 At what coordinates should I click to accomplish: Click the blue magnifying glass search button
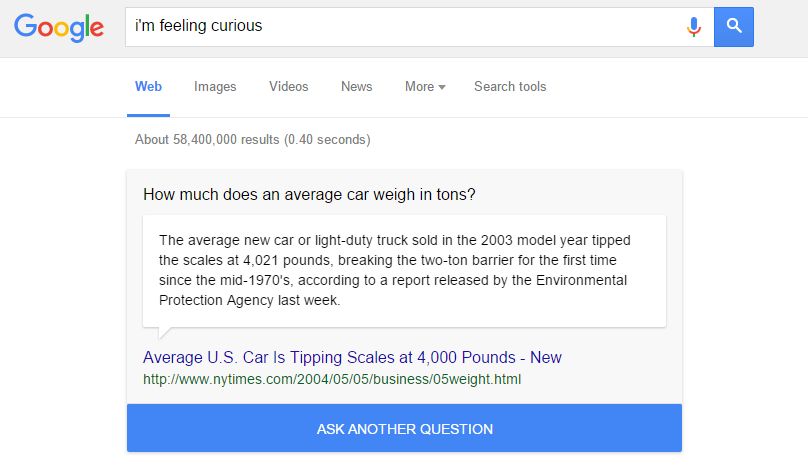pos(734,27)
